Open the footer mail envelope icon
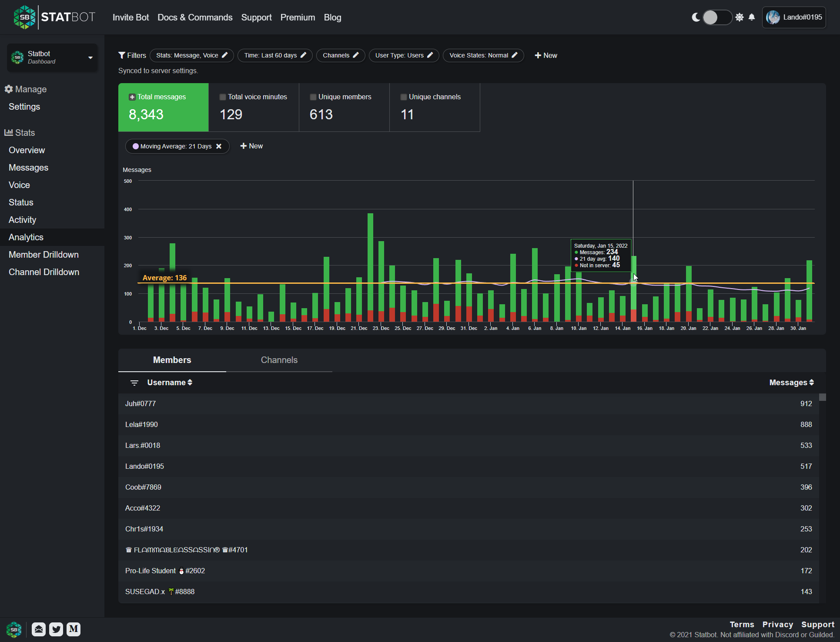 pyautogui.click(x=39, y=629)
